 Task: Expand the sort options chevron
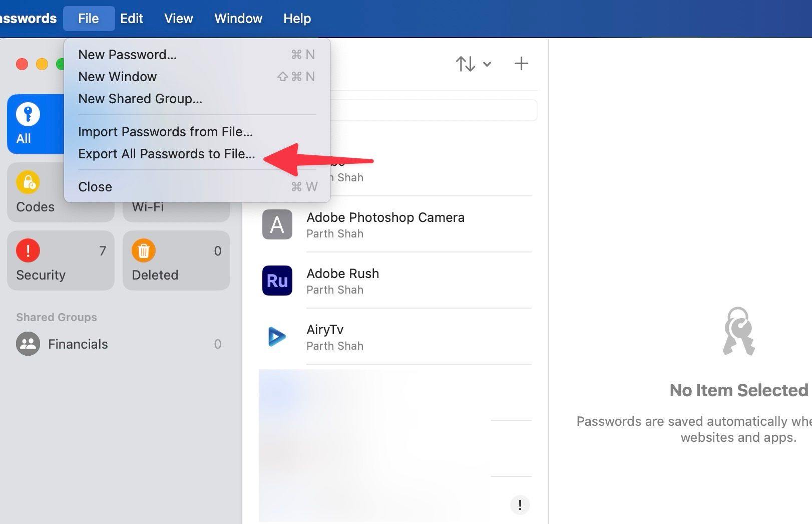(x=487, y=64)
